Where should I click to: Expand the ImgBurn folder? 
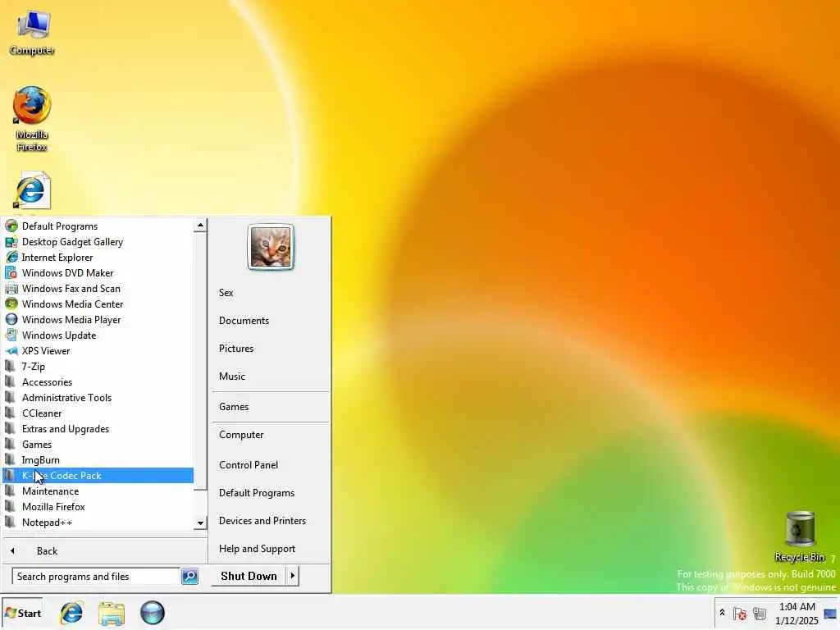(x=98, y=459)
